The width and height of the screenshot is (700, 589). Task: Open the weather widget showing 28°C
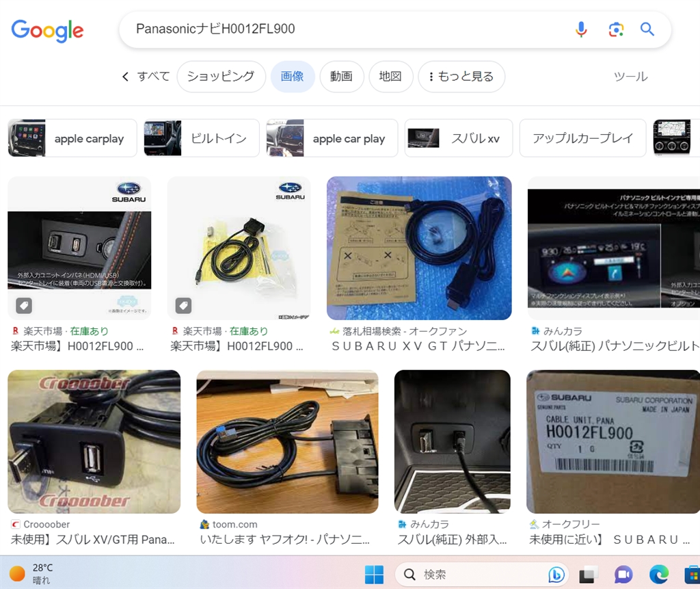pyautogui.click(x=31, y=574)
